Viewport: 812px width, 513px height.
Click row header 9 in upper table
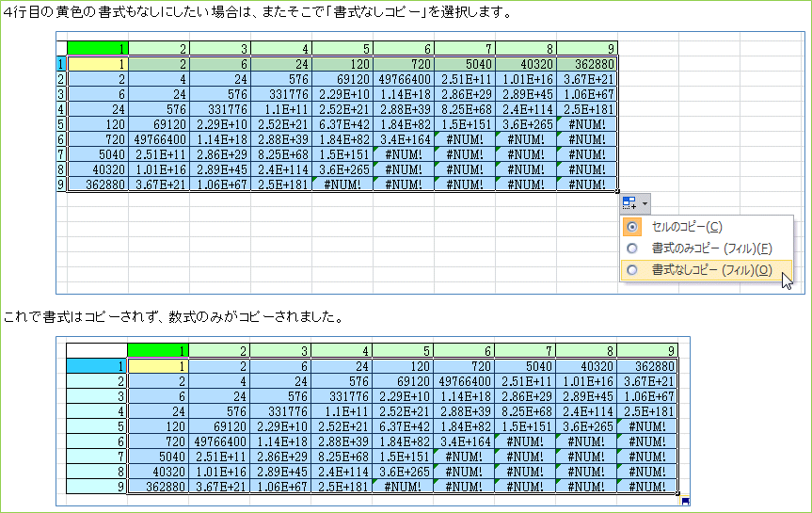tap(61, 184)
